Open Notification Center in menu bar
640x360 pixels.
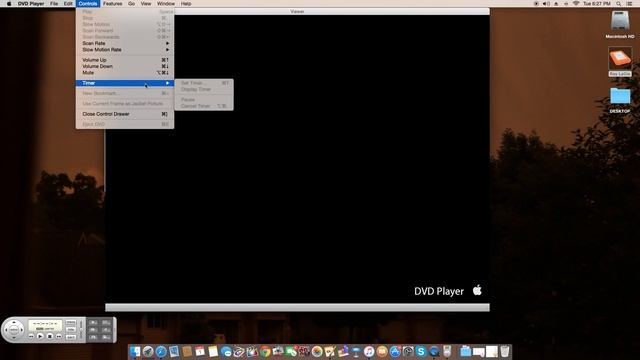tap(630, 4)
